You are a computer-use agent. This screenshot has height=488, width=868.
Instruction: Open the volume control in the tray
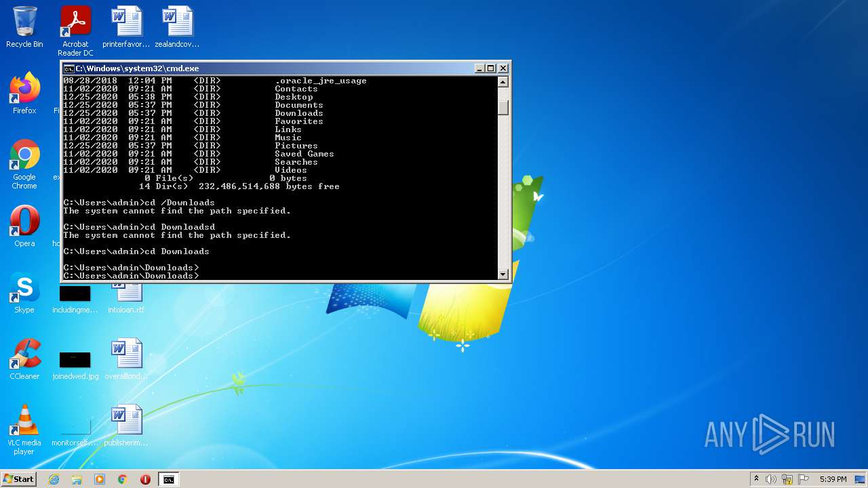(x=771, y=479)
